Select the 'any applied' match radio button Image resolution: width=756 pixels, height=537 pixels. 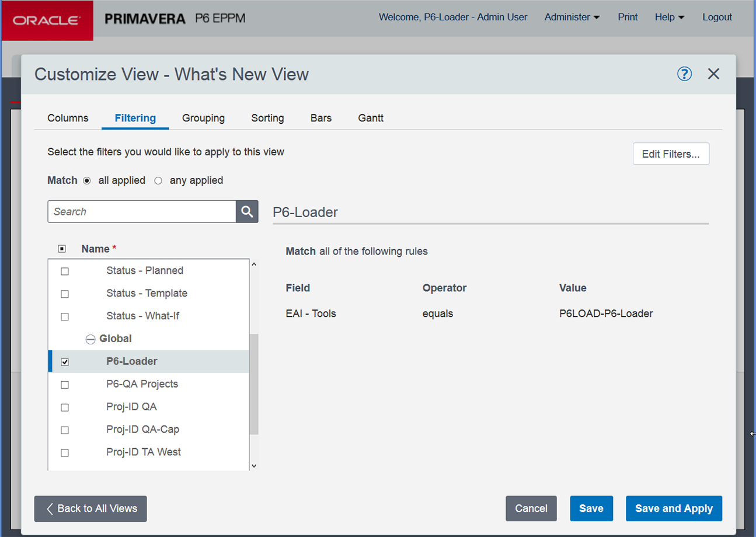tap(158, 181)
